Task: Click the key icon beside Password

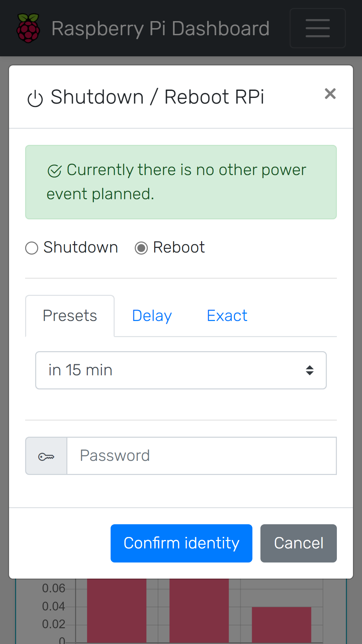Action: [x=46, y=456]
